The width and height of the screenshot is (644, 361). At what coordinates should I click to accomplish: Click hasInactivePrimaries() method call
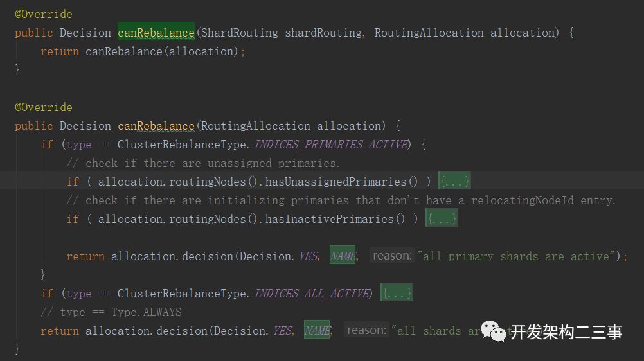[335, 218]
